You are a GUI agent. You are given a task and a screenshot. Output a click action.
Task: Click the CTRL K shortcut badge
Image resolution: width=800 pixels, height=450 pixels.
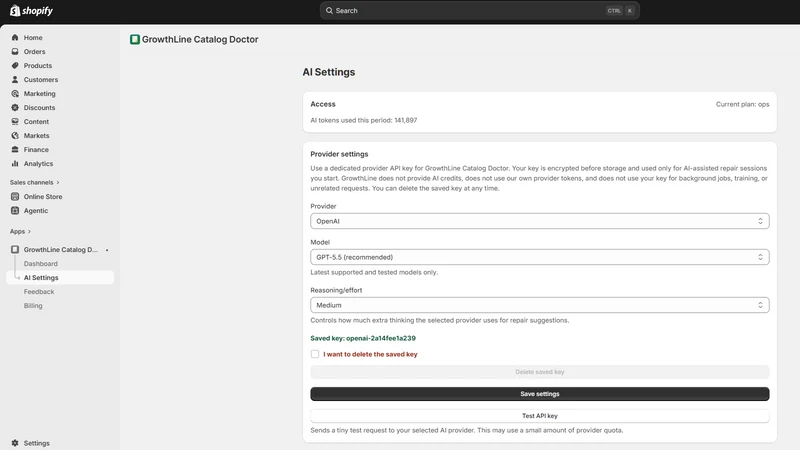tap(620, 10)
